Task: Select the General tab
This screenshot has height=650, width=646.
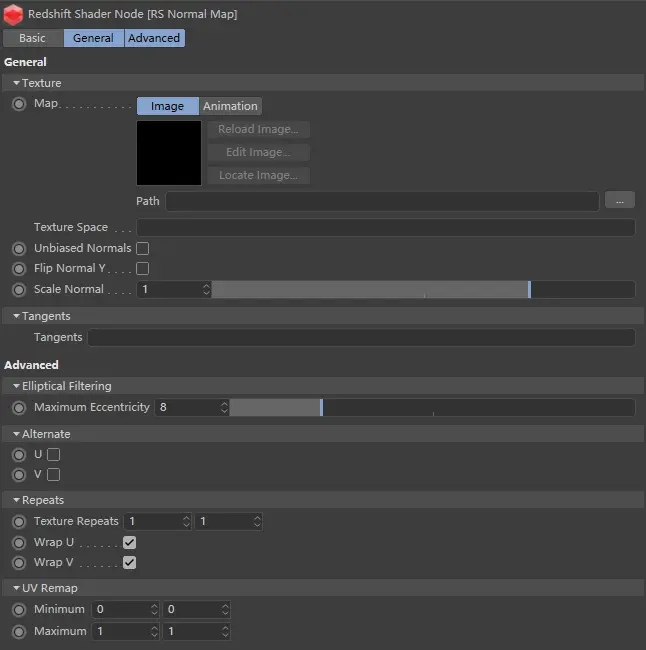Action: pos(94,38)
